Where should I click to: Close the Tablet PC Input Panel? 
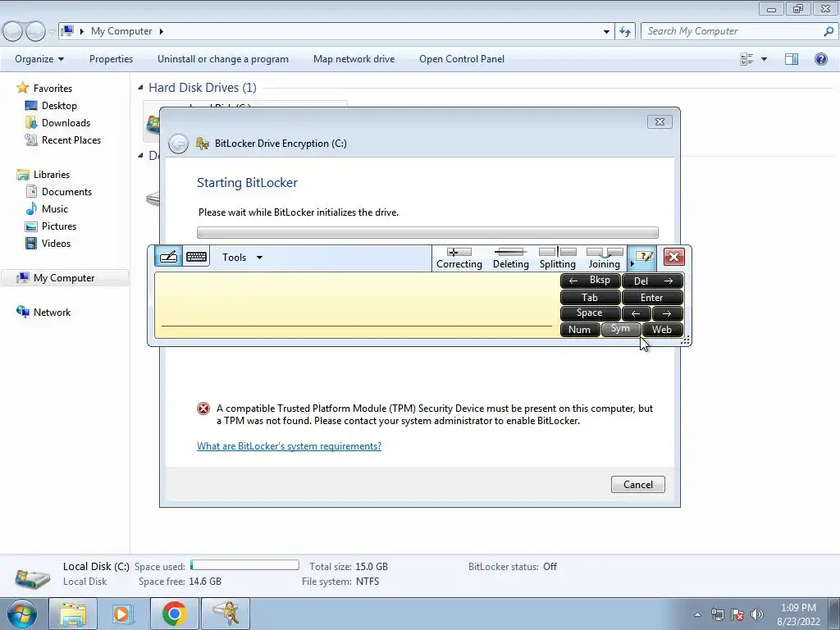(674, 257)
